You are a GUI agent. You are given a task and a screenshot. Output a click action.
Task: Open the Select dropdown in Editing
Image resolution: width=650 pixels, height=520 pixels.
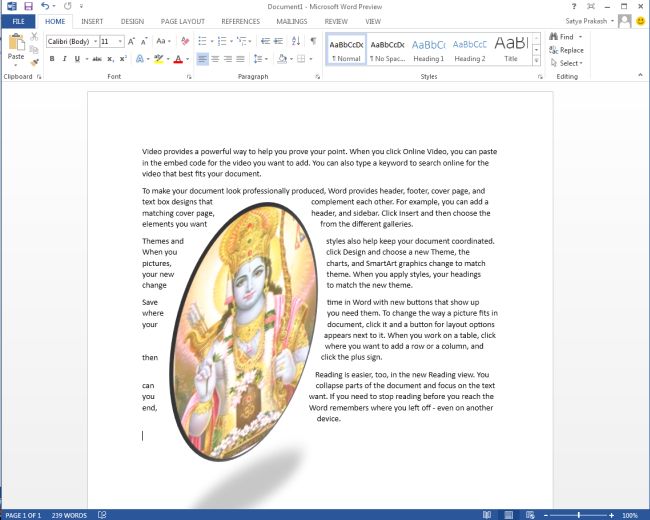point(566,63)
